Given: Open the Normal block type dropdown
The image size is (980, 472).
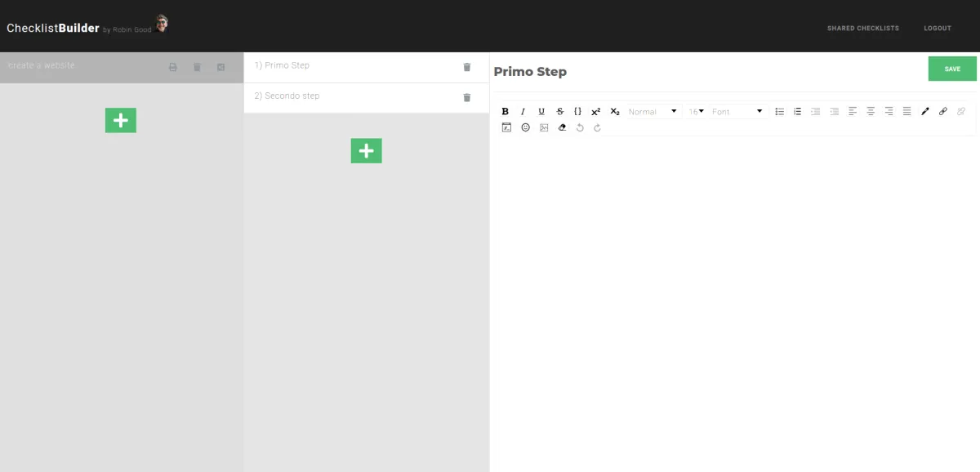Looking at the screenshot, I should pyautogui.click(x=653, y=111).
